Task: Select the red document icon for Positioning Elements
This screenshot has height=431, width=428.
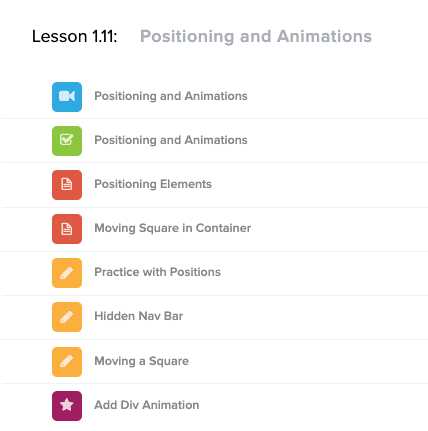Action: (x=67, y=185)
